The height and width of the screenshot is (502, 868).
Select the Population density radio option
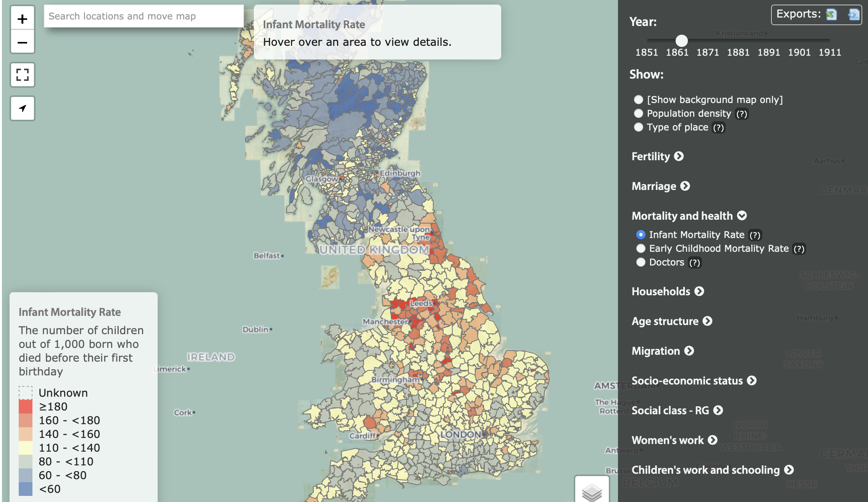(x=639, y=113)
